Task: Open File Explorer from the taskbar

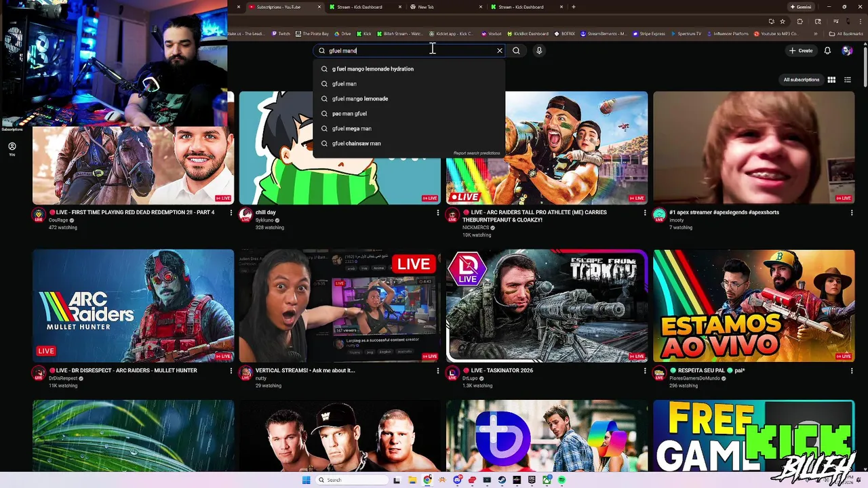Action: pos(412,480)
